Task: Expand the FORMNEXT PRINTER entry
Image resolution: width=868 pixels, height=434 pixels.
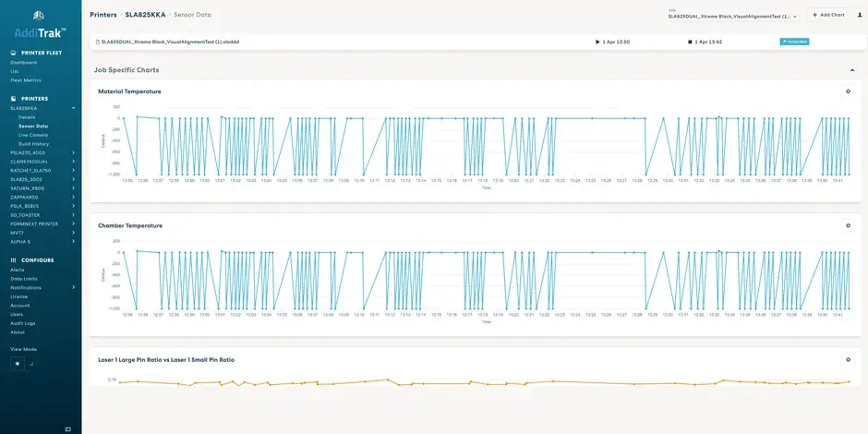Action: point(74,223)
